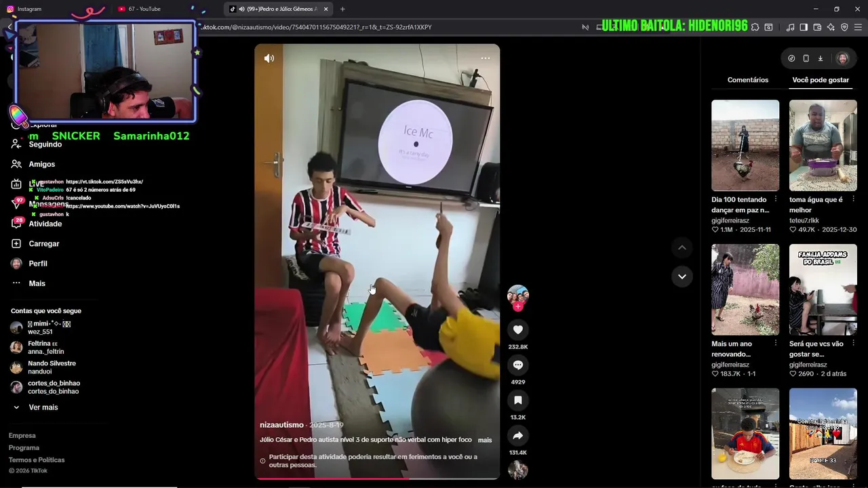Open followed account cortes_do_binhao
868x488 pixels.
pyautogui.click(x=54, y=387)
